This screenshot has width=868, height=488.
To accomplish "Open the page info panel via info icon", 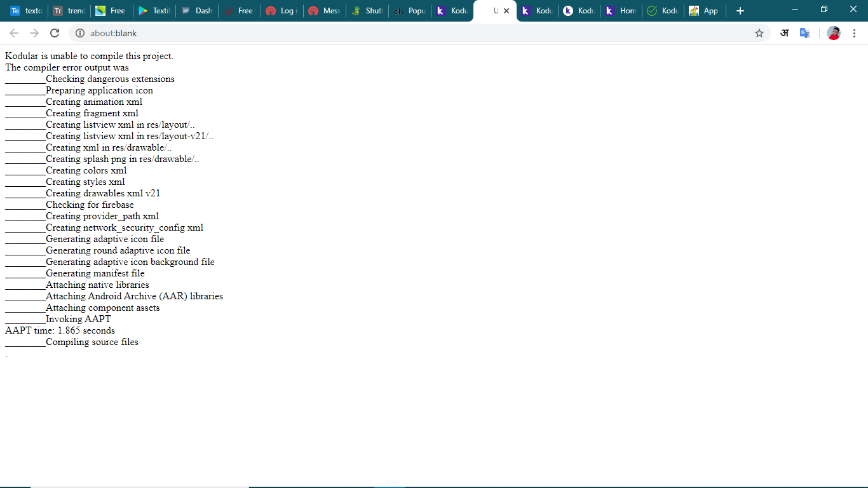I will [80, 33].
